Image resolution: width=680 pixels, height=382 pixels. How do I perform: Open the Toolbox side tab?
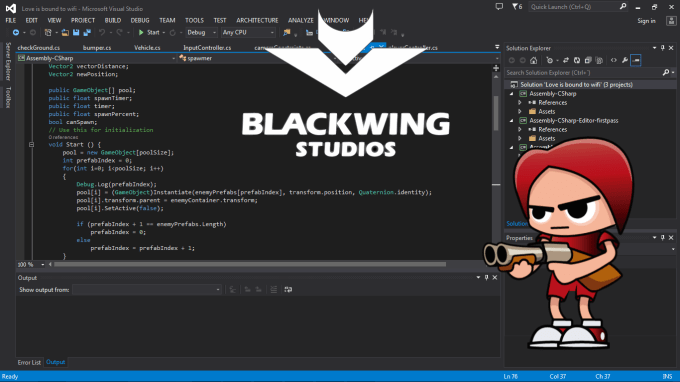tap(8, 97)
